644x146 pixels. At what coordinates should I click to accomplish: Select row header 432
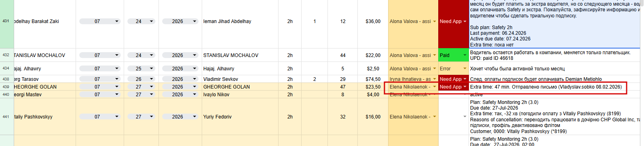pyautogui.click(x=6, y=55)
